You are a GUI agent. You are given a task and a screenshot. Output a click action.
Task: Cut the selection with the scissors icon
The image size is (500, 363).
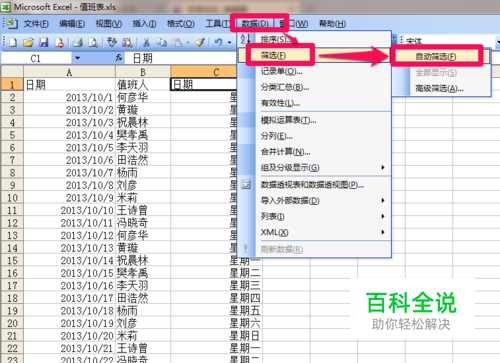point(146,42)
